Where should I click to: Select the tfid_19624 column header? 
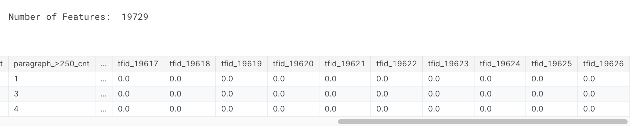pos(500,64)
